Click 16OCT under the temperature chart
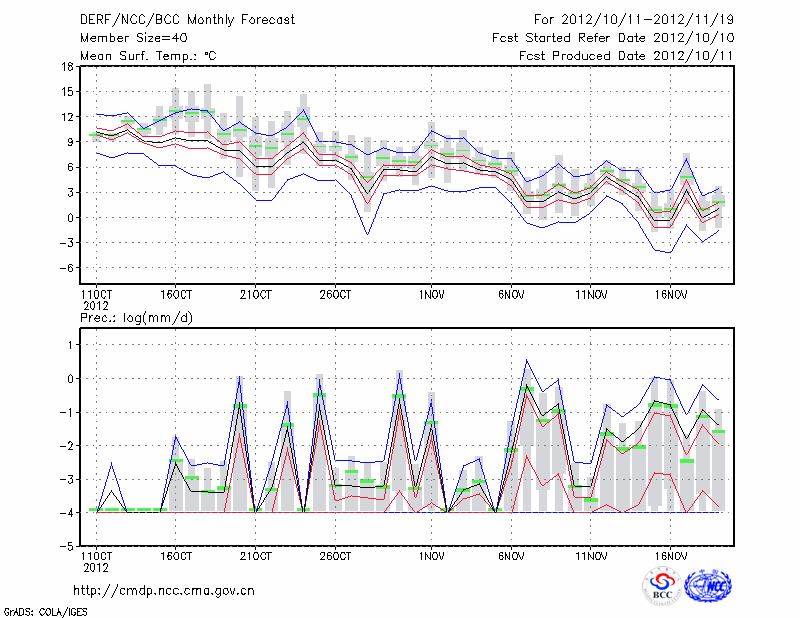The image size is (800, 618). coord(176,296)
